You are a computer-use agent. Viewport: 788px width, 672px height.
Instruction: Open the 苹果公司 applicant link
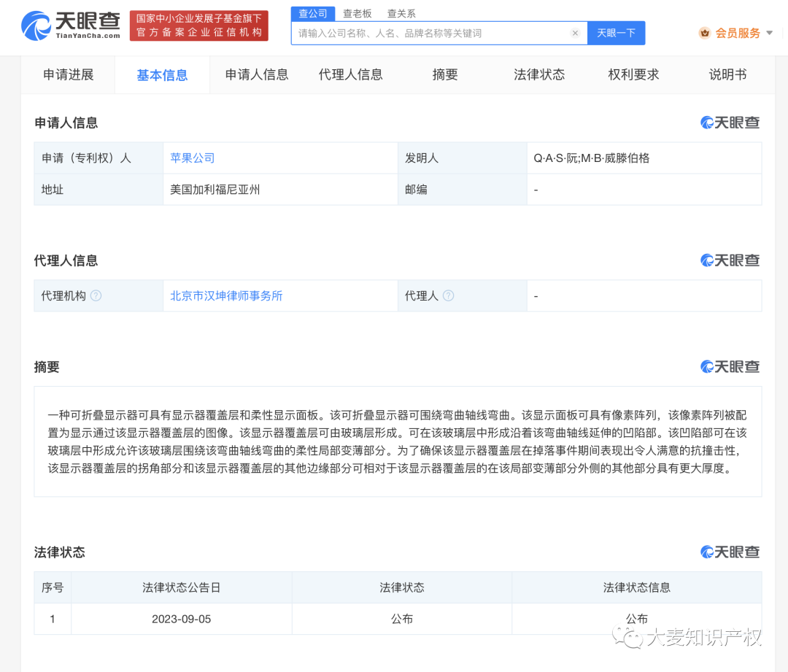192,158
